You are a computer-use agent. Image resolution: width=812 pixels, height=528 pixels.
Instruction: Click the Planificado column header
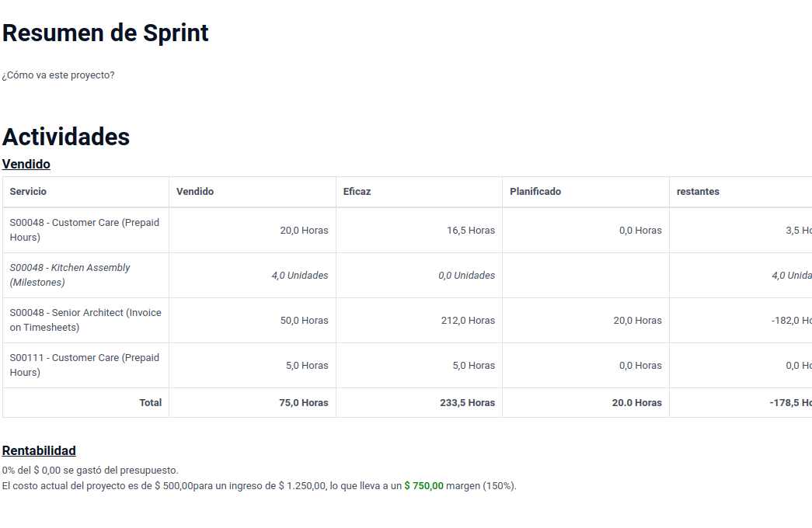pyautogui.click(x=535, y=192)
